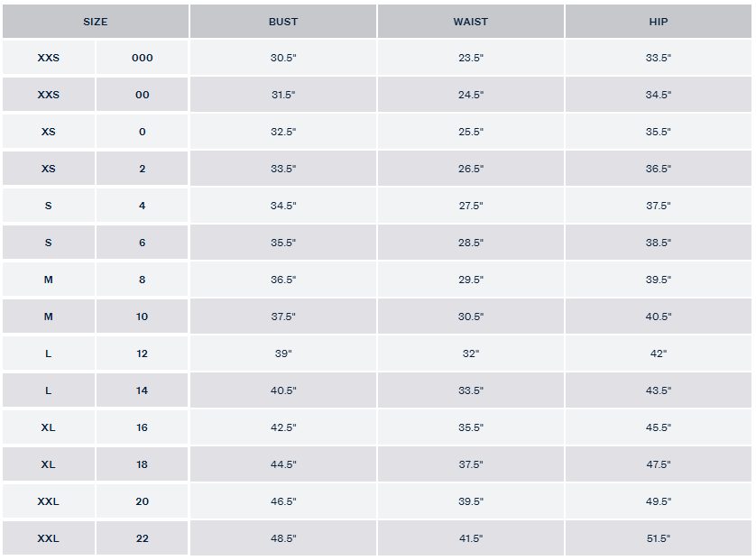Click the numeric size 14 cell
This screenshot has height=560, width=756.
point(143,390)
